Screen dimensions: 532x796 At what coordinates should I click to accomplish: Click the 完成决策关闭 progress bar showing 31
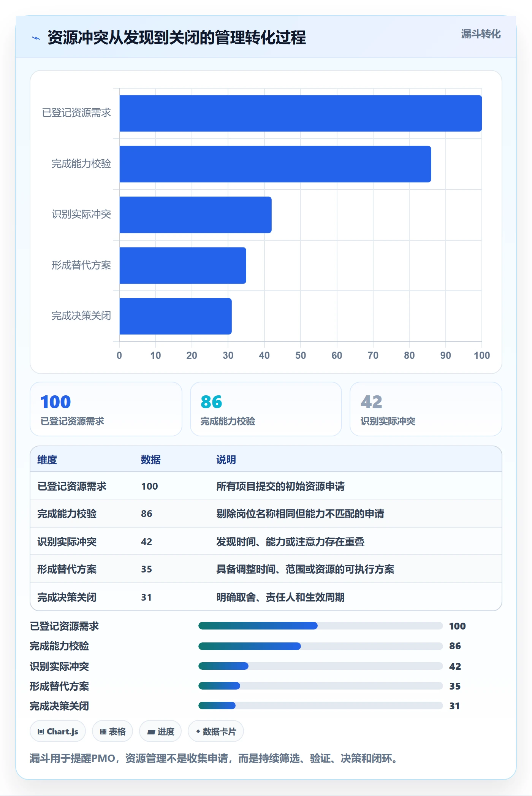[320, 706]
